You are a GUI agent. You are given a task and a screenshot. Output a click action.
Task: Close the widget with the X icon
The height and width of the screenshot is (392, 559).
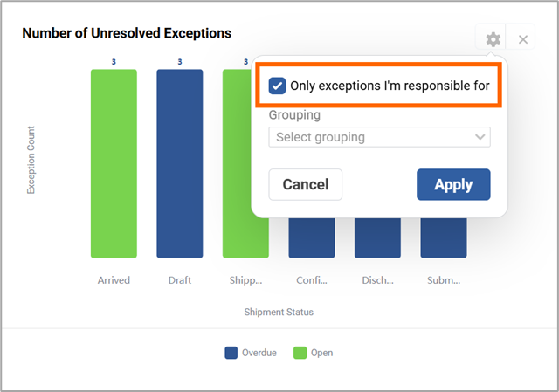point(523,39)
